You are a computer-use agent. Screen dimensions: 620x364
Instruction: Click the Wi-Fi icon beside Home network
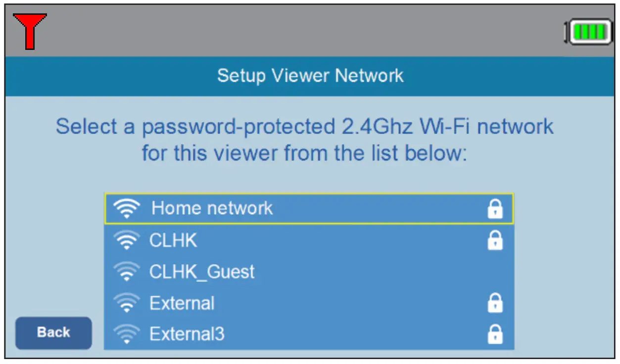pos(128,208)
